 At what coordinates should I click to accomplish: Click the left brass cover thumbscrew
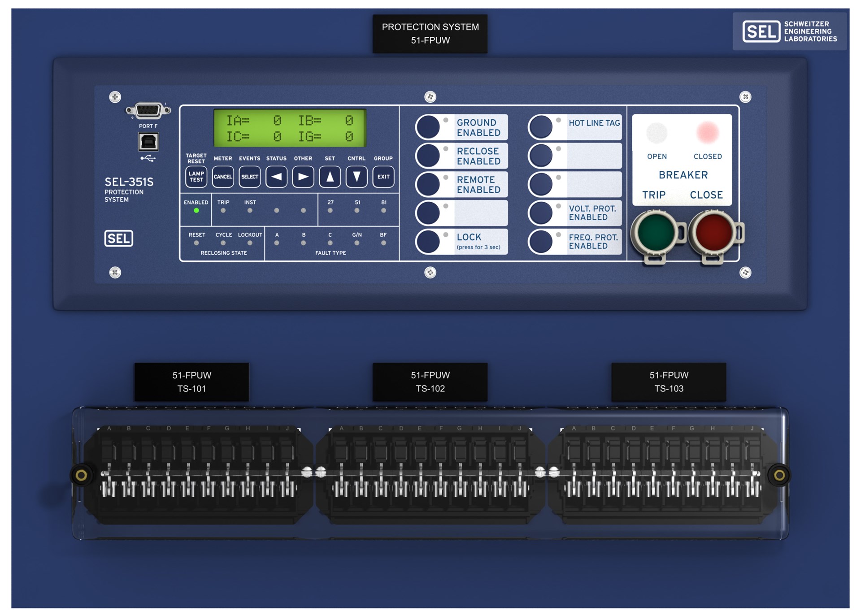[x=81, y=475]
